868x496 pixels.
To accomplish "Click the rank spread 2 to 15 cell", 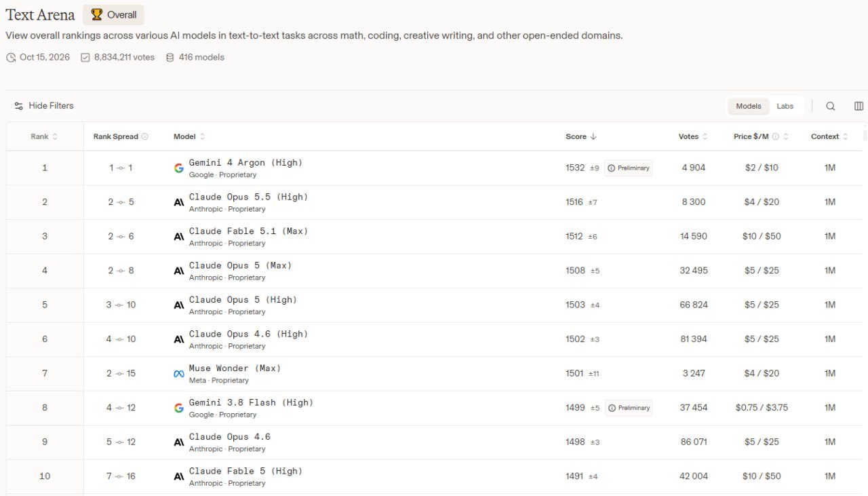I will pyautogui.click(x=121, y=373).
